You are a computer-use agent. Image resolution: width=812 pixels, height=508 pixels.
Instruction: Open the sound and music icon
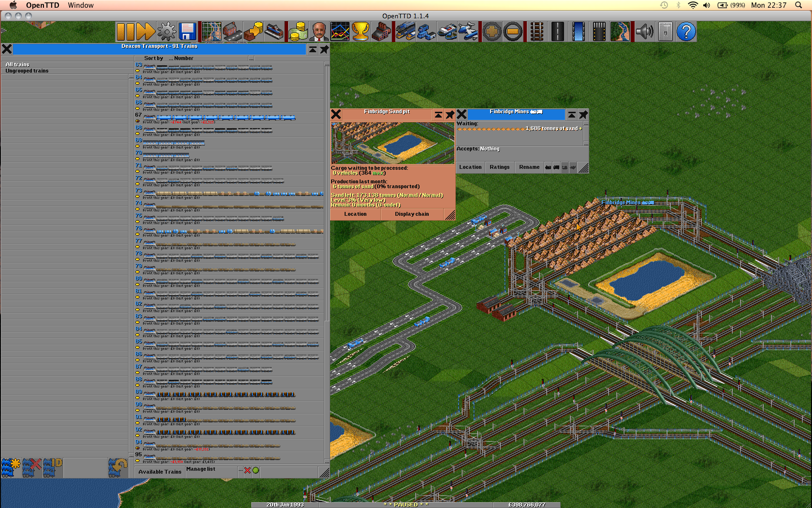pyautogui.click(x=644, y=32)
